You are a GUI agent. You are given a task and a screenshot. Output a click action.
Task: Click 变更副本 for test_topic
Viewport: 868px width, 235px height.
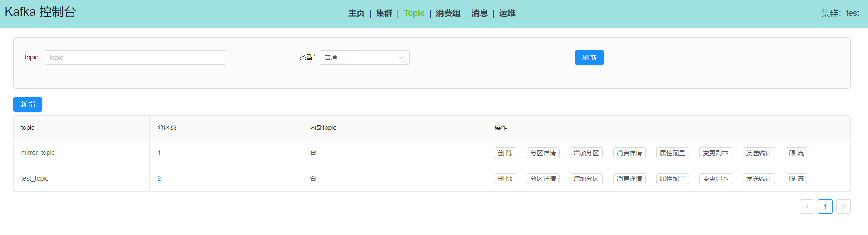(x=715, y=179)
